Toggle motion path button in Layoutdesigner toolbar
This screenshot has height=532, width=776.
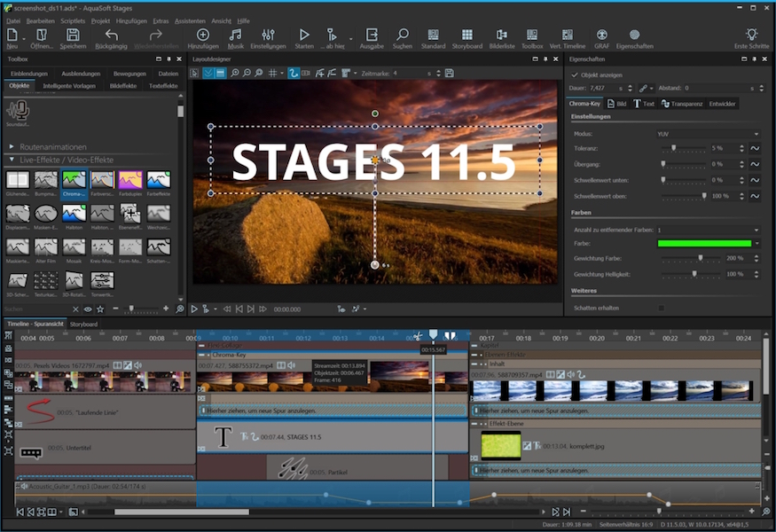click(x=294, y=74)
